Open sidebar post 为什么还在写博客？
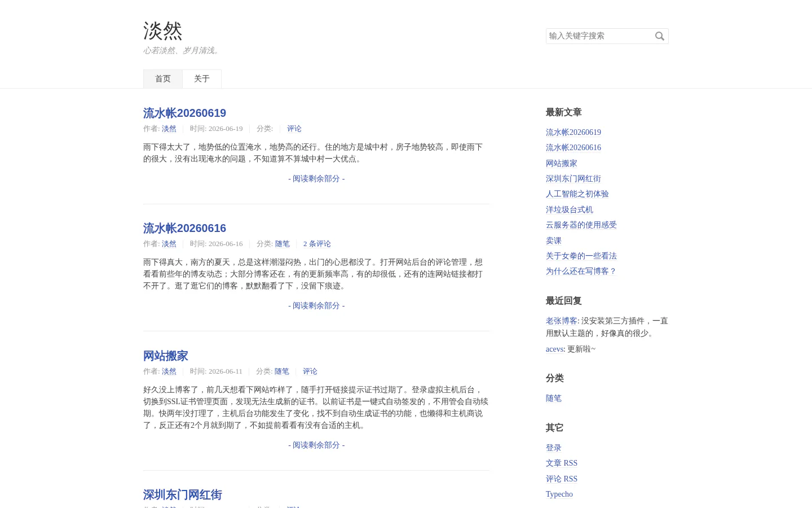Viewport: 812px width, 508px height. 581,271
